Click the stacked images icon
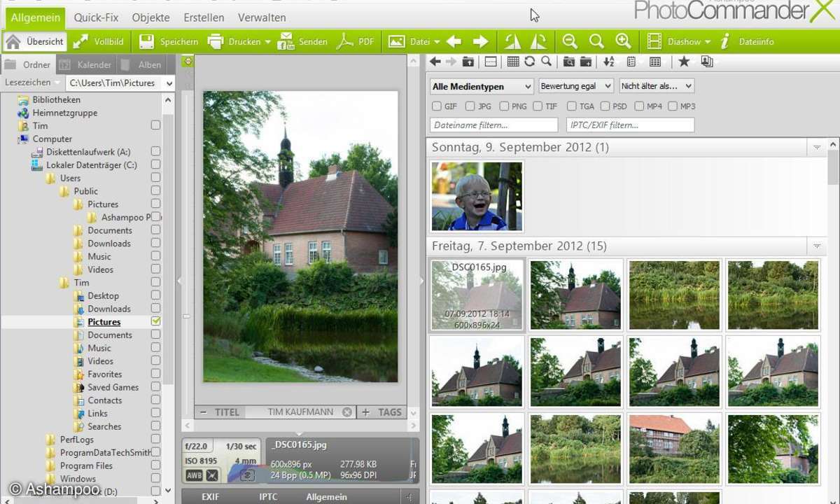This screenshot has width=840, height=504. tap(707, 62)
